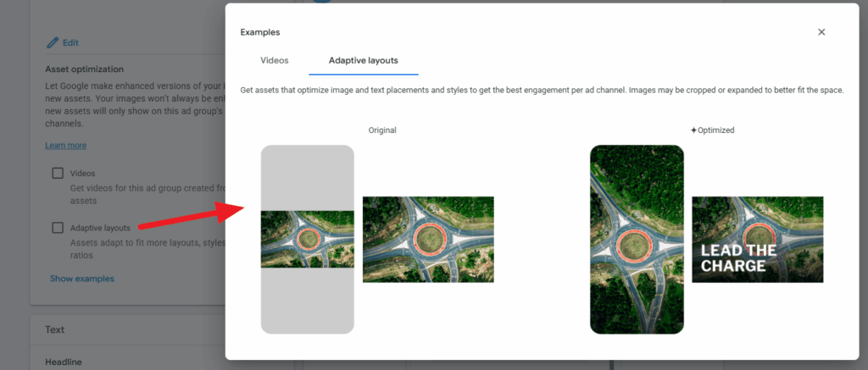Click the Edit text link
Screen dimensions: 868x370
point(70,42)
